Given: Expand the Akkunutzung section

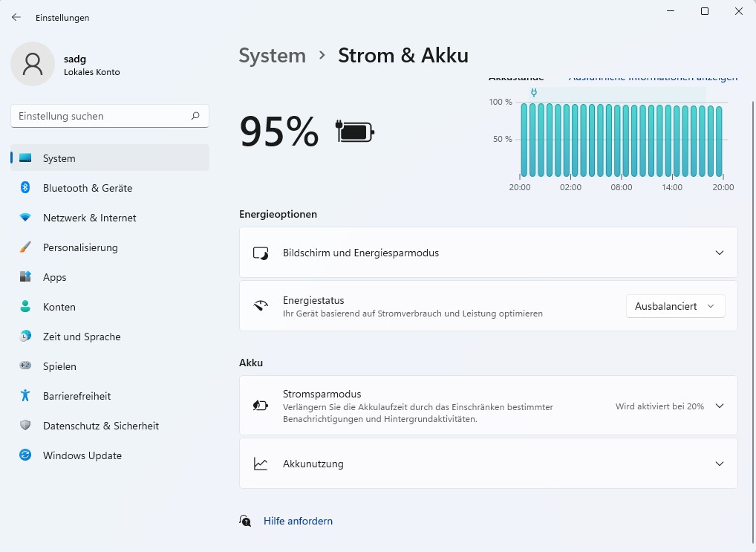Looking at the screenshot, I should (719, 464).
